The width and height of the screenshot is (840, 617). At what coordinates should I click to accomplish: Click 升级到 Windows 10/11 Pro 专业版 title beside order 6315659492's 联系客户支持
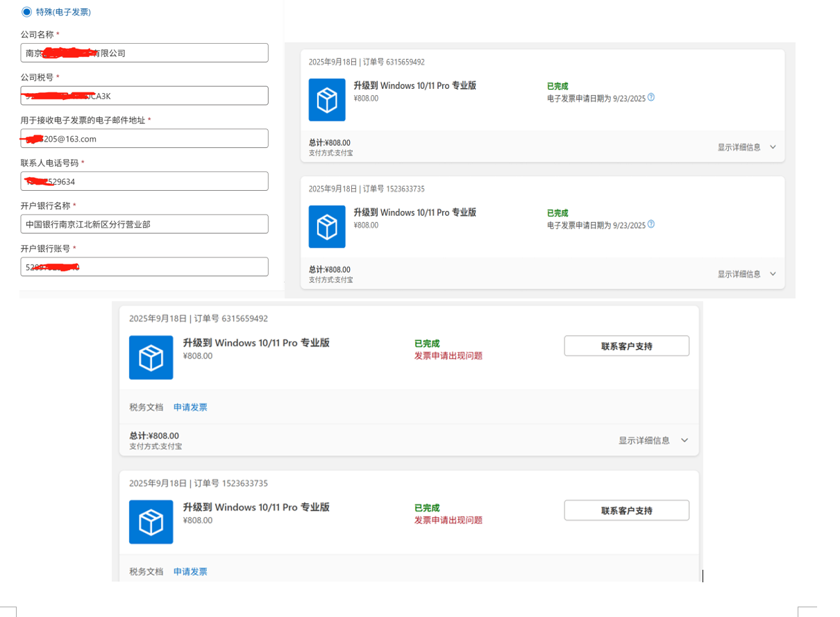pos(256,343)
